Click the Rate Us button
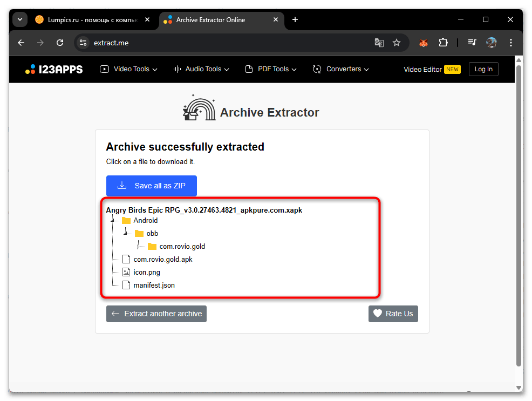532x401 pixels. pyautogui.click(x=393, y=314)
